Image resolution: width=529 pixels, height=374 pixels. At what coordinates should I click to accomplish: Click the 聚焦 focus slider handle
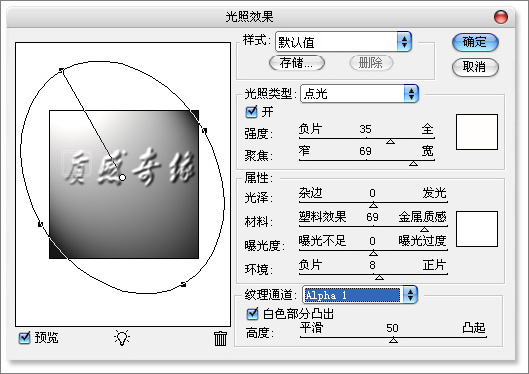413,164
